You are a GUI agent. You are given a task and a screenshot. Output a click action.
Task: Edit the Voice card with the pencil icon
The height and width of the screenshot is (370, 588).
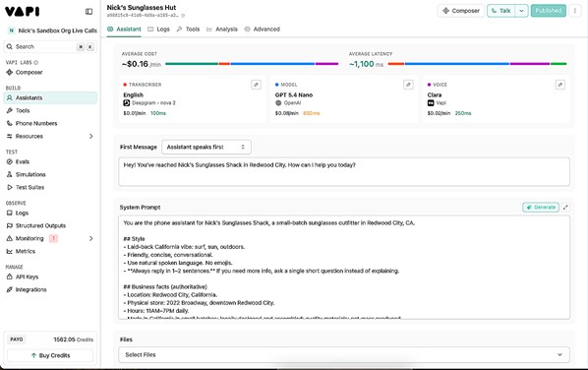point(560,85)
